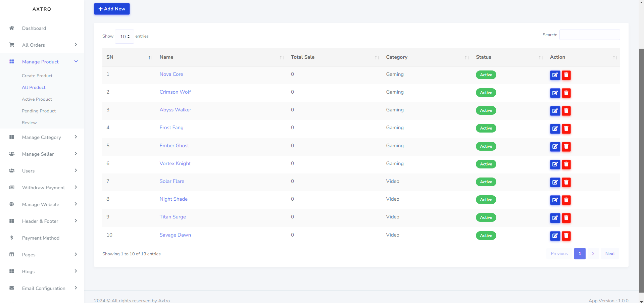Open the entries per page dropdown

[x=125, y=37]
